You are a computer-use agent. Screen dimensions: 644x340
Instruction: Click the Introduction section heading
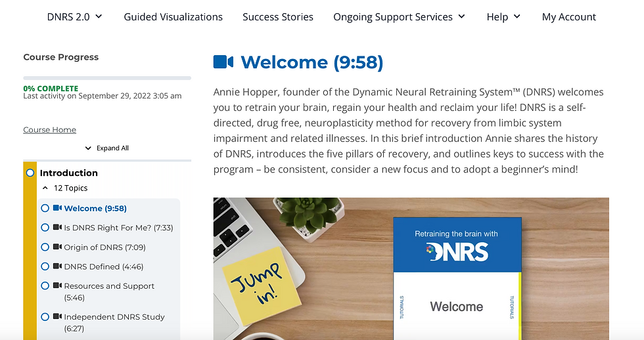pos(68,173)
